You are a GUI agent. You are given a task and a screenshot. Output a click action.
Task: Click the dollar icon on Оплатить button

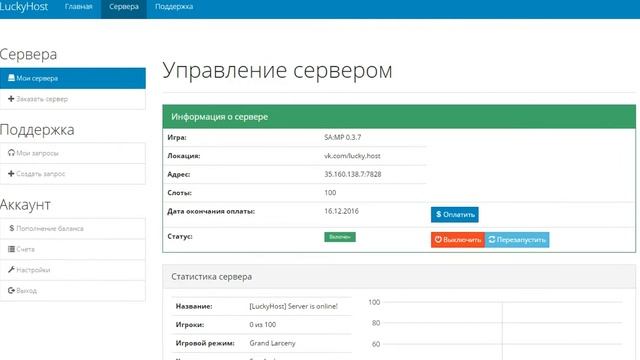(x=438, y=214)
